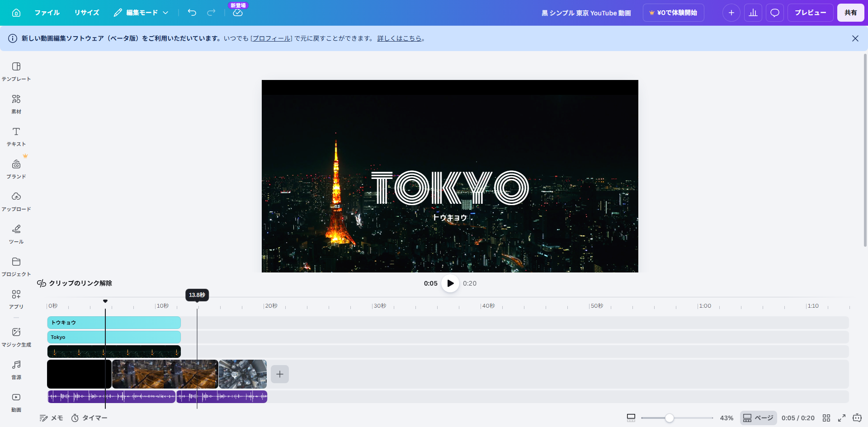Open the マジック生成 panel
868x427 pixels.
[x=16, y=337]
